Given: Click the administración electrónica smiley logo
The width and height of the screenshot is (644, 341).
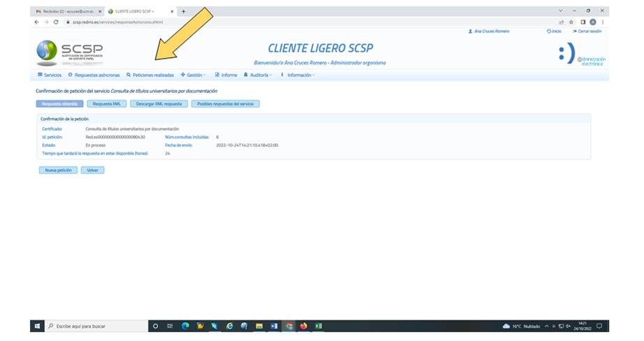Looking at the screenshot, I should click(x=582, y=55).
